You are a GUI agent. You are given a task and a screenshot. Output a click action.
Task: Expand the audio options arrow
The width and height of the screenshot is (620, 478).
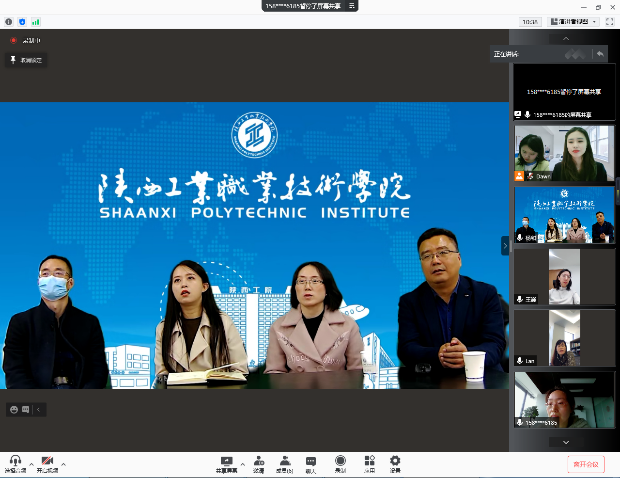click(30, 465)
